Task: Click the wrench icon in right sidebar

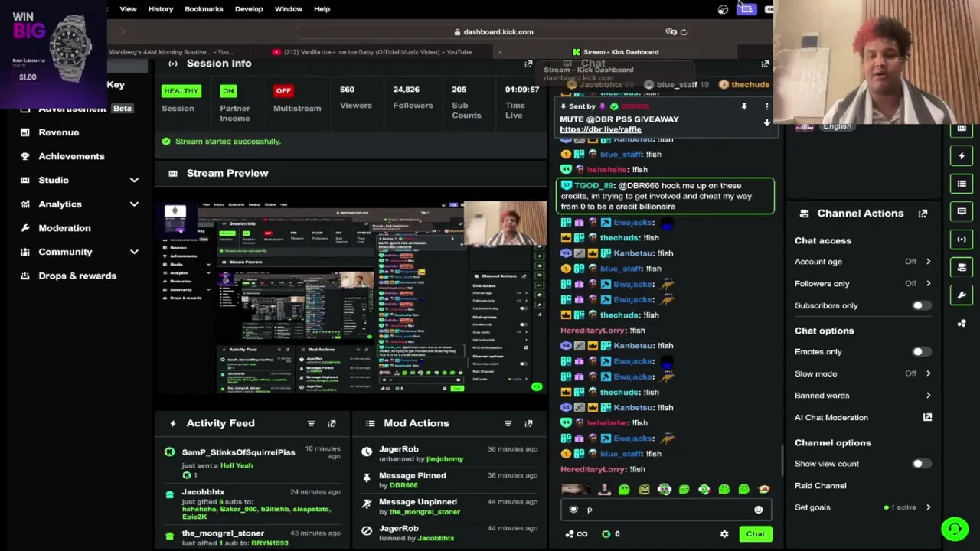Action: click(x=962, y=295)
